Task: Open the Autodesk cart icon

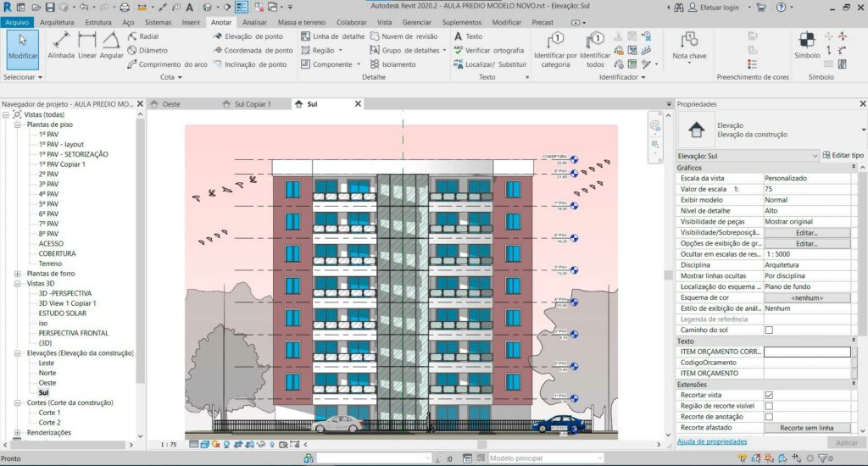Action: [x=761, y=7]
